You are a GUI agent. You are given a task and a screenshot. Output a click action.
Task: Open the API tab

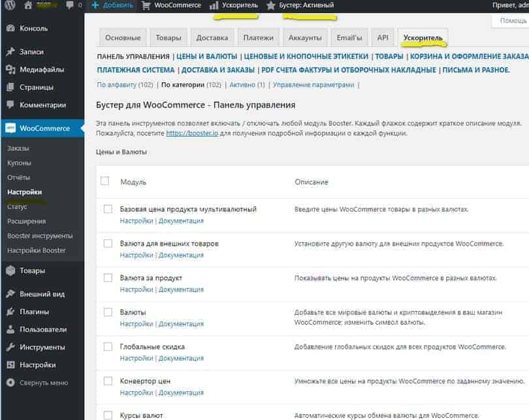point(383,38)
